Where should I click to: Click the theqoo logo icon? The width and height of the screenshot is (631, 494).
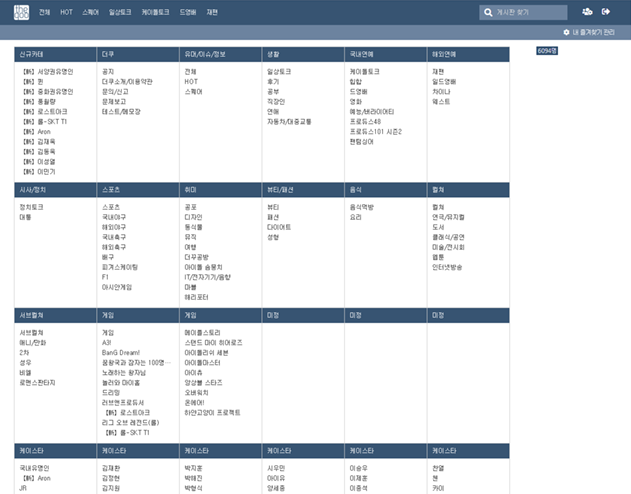pos(19,12)
